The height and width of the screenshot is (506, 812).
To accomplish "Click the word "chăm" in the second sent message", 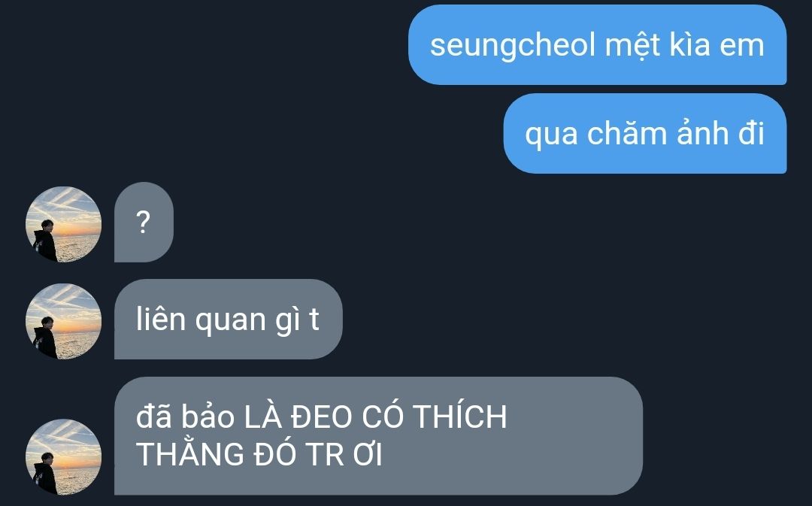I will pyautogui.click(x=627, y=134).
